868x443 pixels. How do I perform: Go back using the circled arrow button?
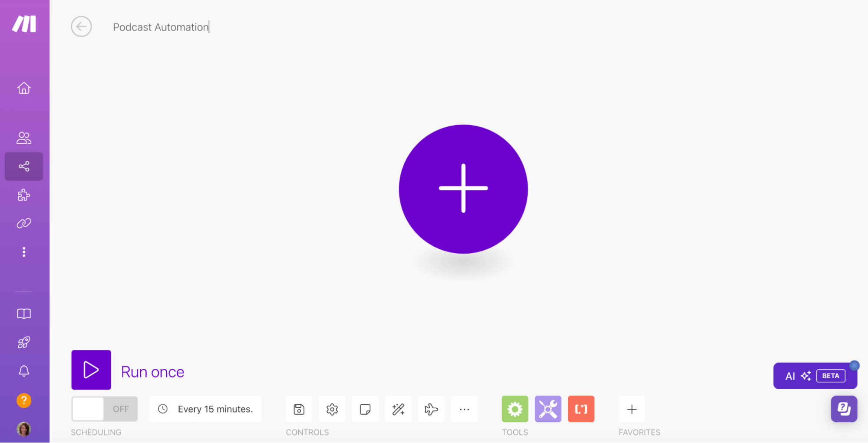[x=81, y=27]
